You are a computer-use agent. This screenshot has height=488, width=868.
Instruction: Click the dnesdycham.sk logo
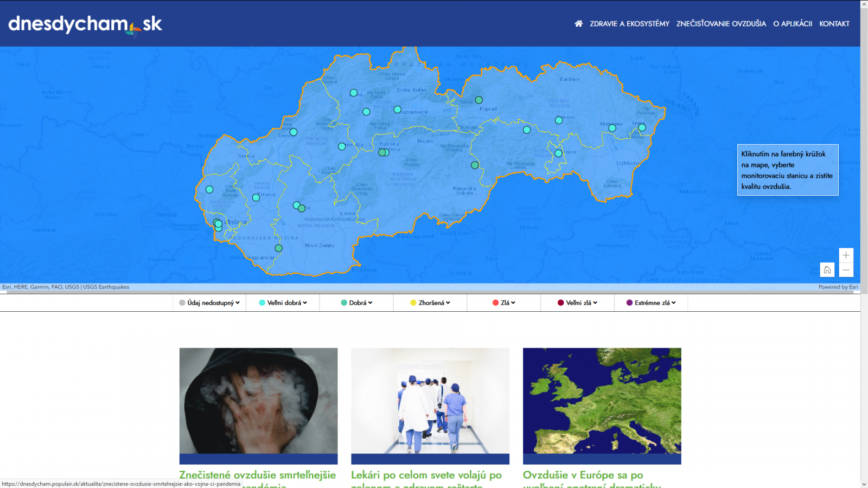pos(85,24)
